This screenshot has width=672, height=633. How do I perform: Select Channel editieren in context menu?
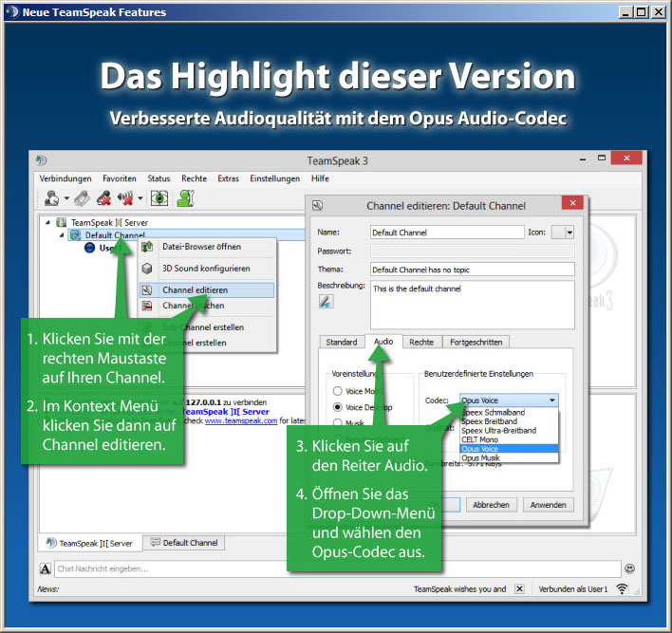point(207,290)
